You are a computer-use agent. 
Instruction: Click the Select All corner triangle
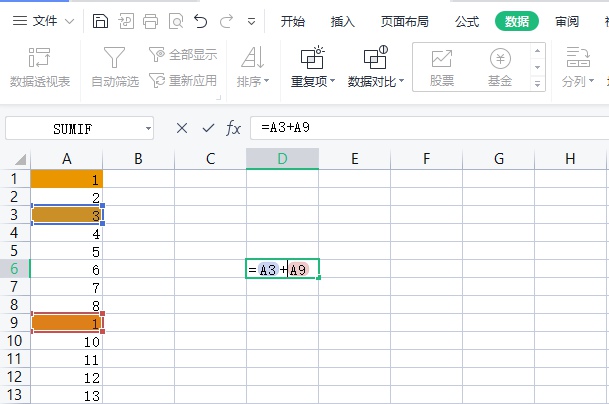[x=20, y=159]
